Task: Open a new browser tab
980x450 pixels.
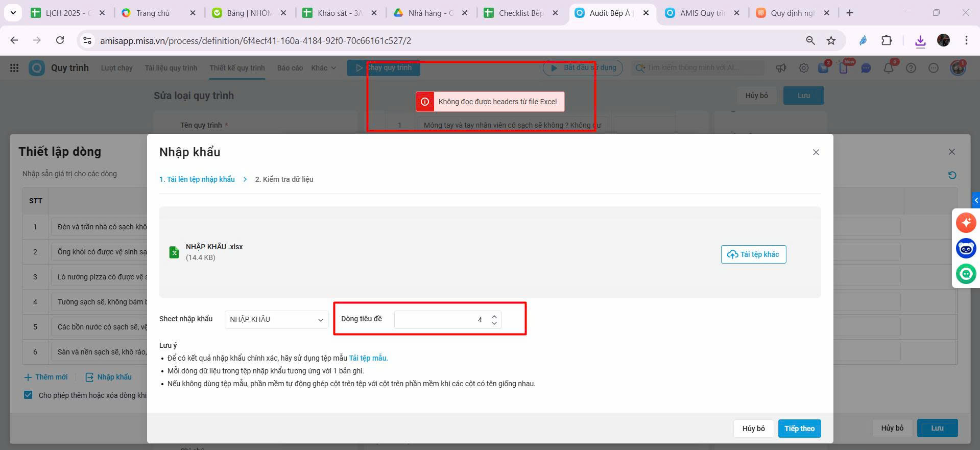Action: coord(850,13)
